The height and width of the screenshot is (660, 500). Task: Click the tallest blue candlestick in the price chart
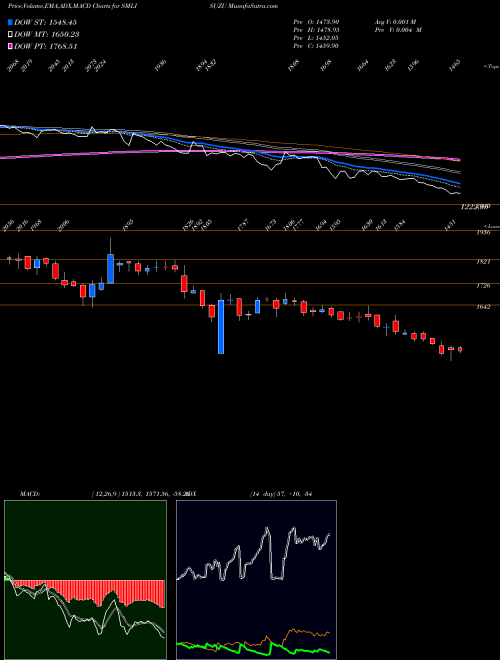coord(221,327)
